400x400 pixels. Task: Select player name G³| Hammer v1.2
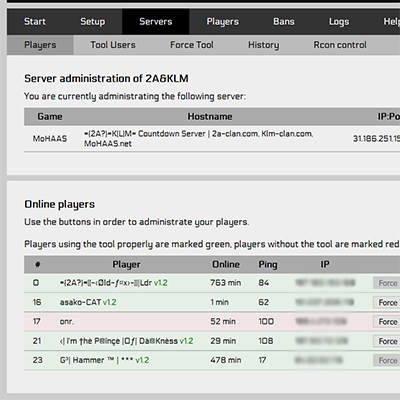coord(104,360)
